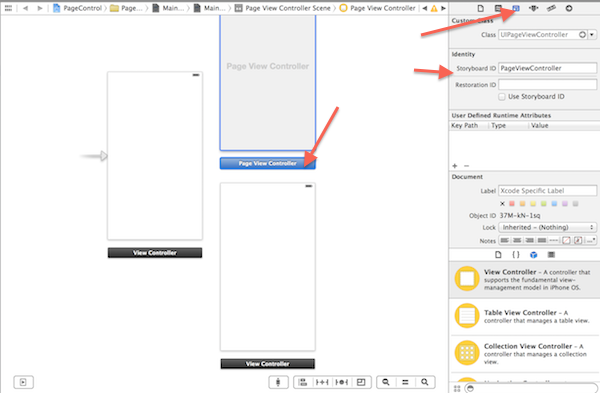The width and height of the screenshot is (600, 393).
Task: Click Page... folder in jump bar
Action: (126, 8)
